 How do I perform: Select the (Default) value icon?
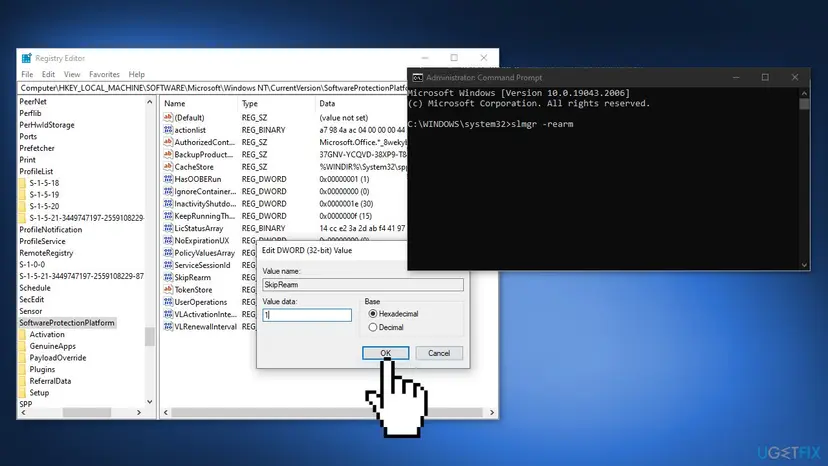168,117
